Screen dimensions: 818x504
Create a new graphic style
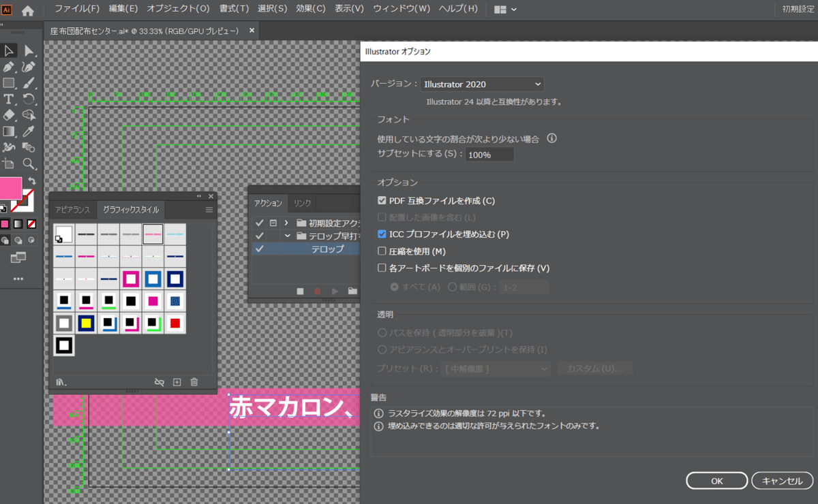coord(177,382)
